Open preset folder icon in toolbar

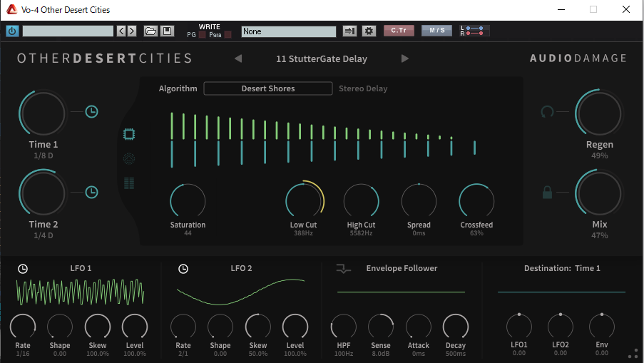point(150,31)
